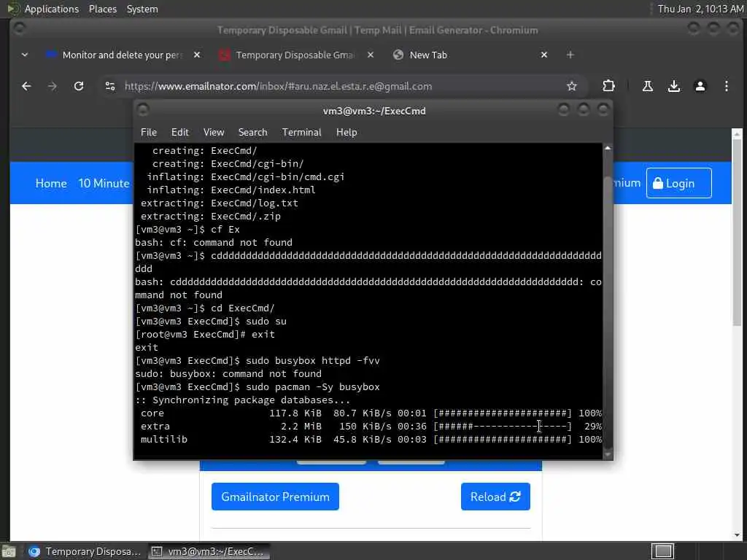The height and width of the screenshot is (560, 747).
Task: Click the 'extra' download progress bar
Action: (x=502, y=426)
